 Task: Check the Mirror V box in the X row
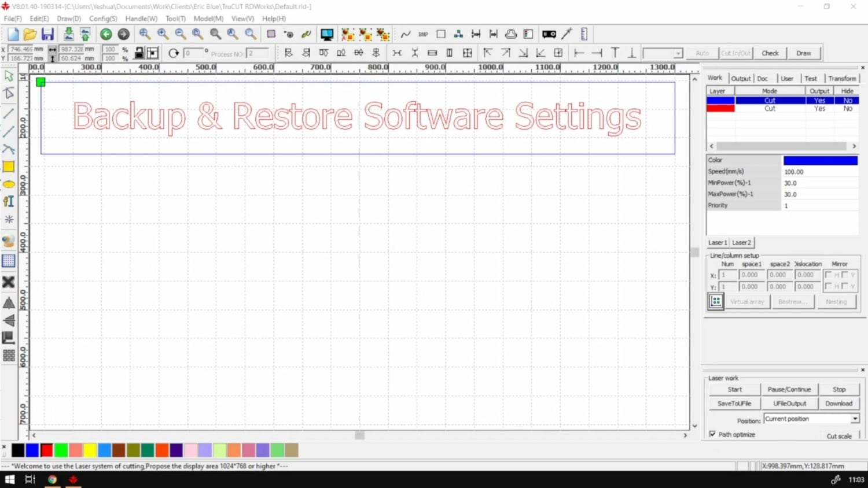tap(845, 275)
